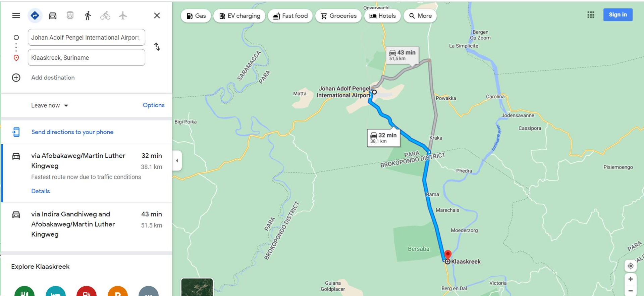This screenshot has height=296, width=644.
Task: Edit the Klaaskreek, Suriname destination field
Action: click(x=87, y=57)
